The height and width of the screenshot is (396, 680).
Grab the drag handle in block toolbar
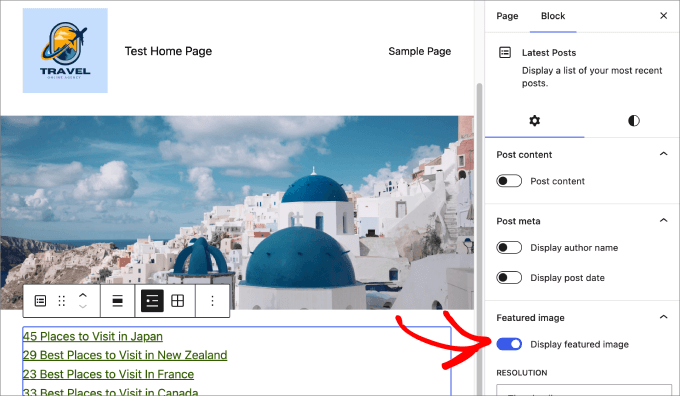click(x=62, y=301)
